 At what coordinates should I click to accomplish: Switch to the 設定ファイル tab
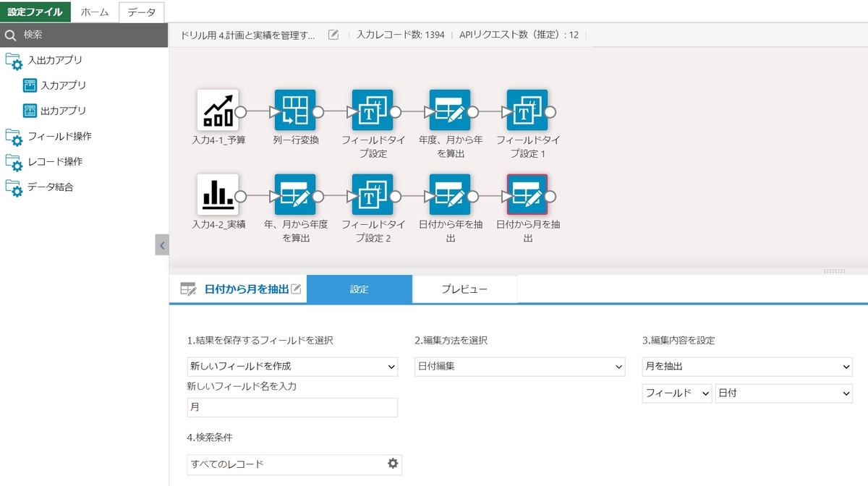click(35, 12)
